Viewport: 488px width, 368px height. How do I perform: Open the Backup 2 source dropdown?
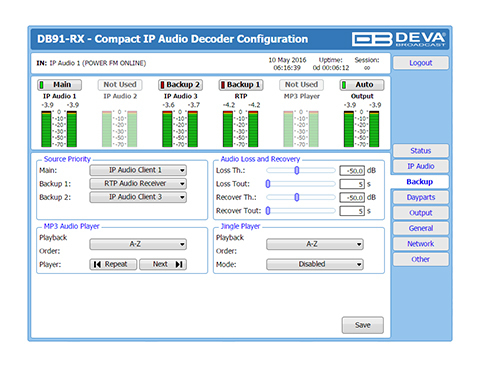coord(138,197)
